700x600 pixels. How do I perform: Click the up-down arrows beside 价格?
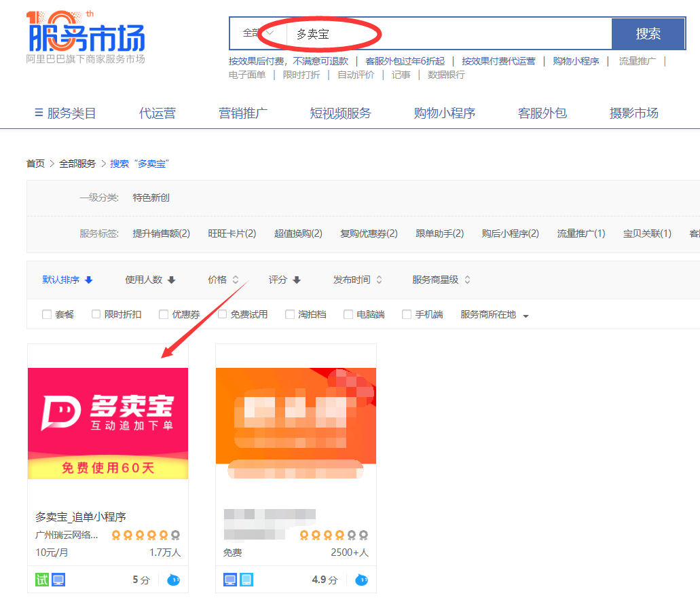236,280
